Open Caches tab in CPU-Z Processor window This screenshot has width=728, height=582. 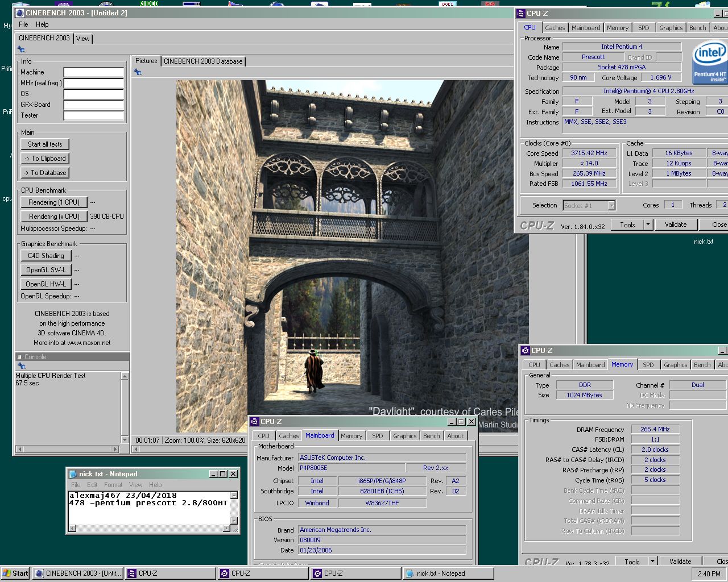click(x=555, y=28)
